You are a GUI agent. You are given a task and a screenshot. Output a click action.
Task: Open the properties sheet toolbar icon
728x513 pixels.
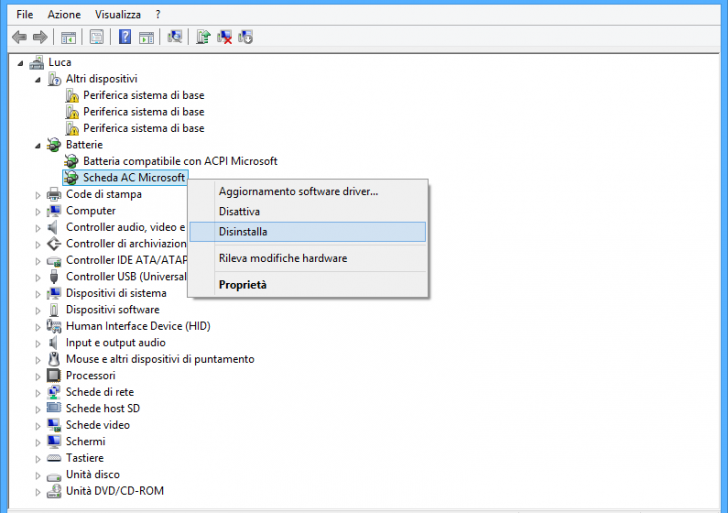pos(97,37)
